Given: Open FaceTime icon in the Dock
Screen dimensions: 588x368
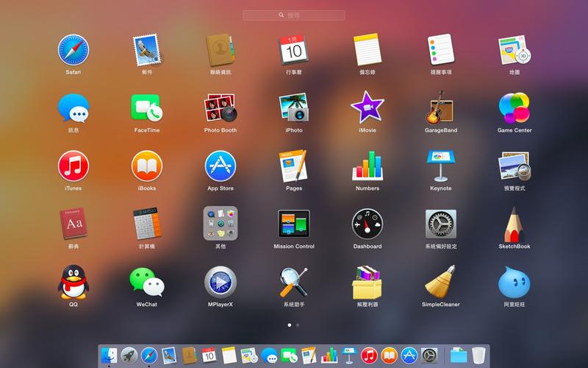Looking at the screenshot, I should (x=289, y=355).
